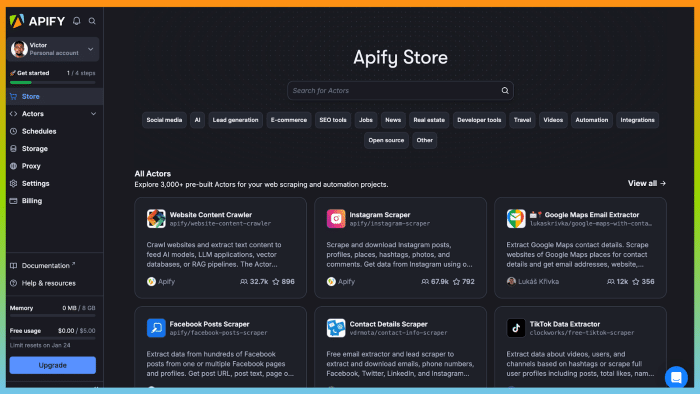Open Billing in sidebar
The width and height of the screenshot is (700, 394).
(x=54, y=201)
